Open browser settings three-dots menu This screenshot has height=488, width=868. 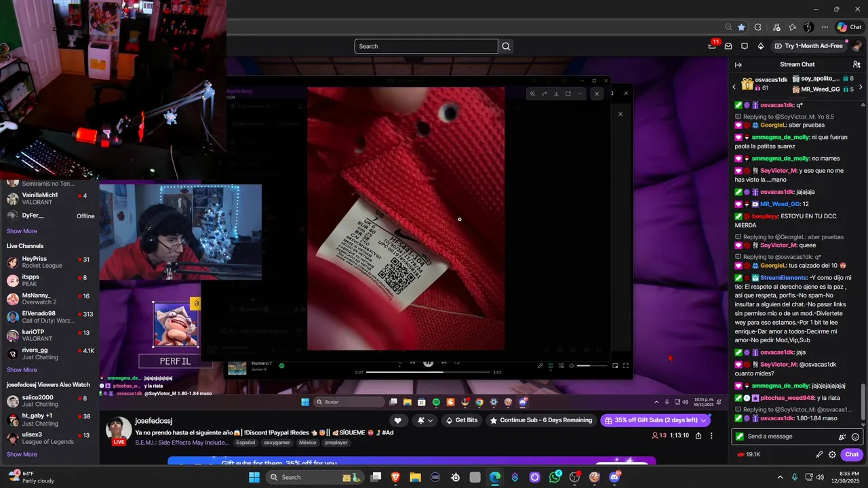point(825,27)
